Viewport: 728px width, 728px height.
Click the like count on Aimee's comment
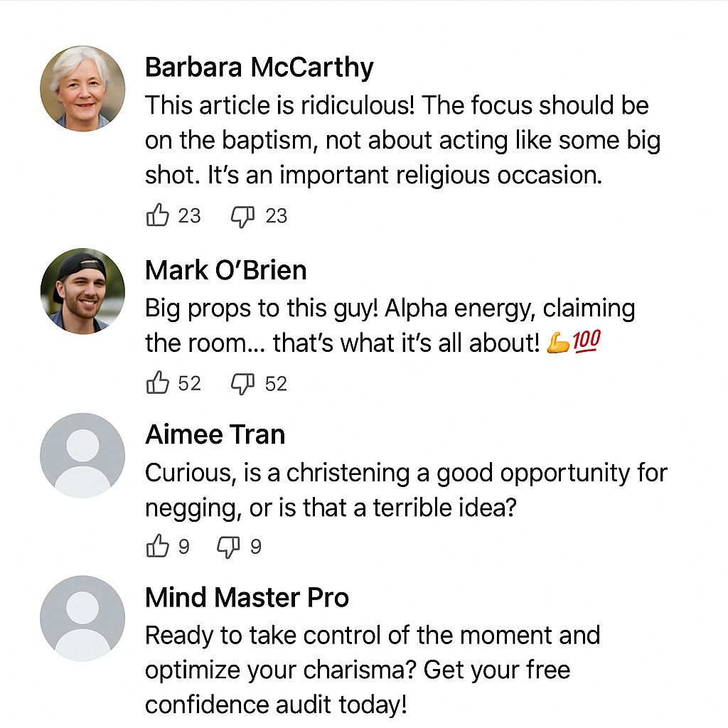(x=183, y=547)
